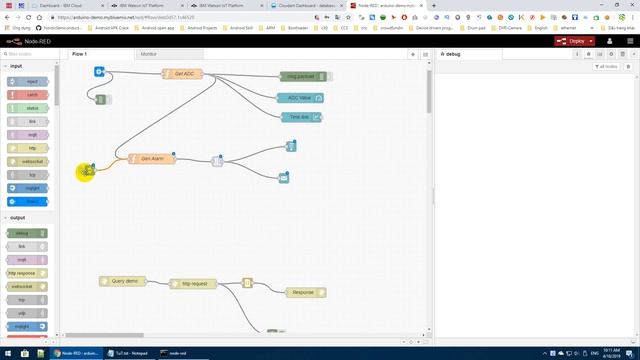Open the all nodes debug filter
This screenshot has height=360, width=640.
coord(606,67)
